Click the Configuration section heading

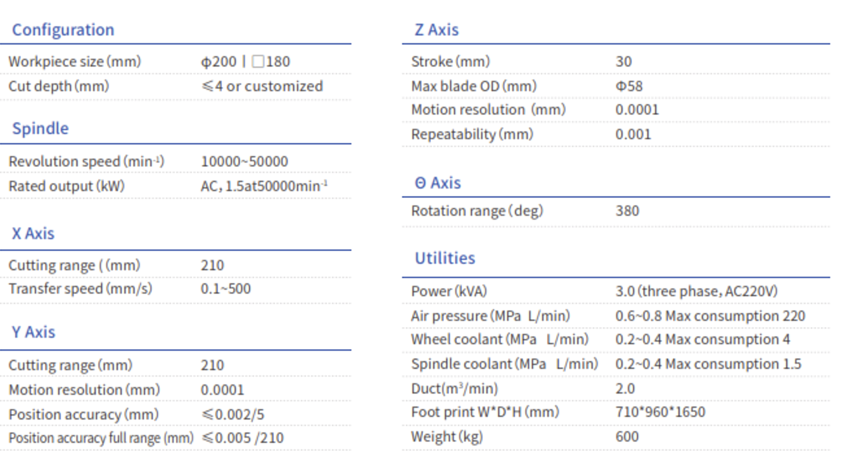[x=63, y=30]
